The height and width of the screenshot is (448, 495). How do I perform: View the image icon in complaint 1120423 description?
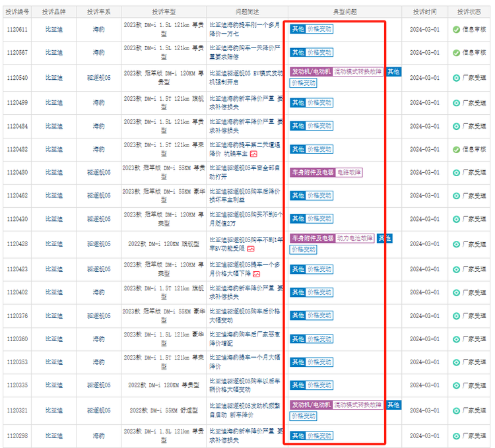tap(256, 273)
